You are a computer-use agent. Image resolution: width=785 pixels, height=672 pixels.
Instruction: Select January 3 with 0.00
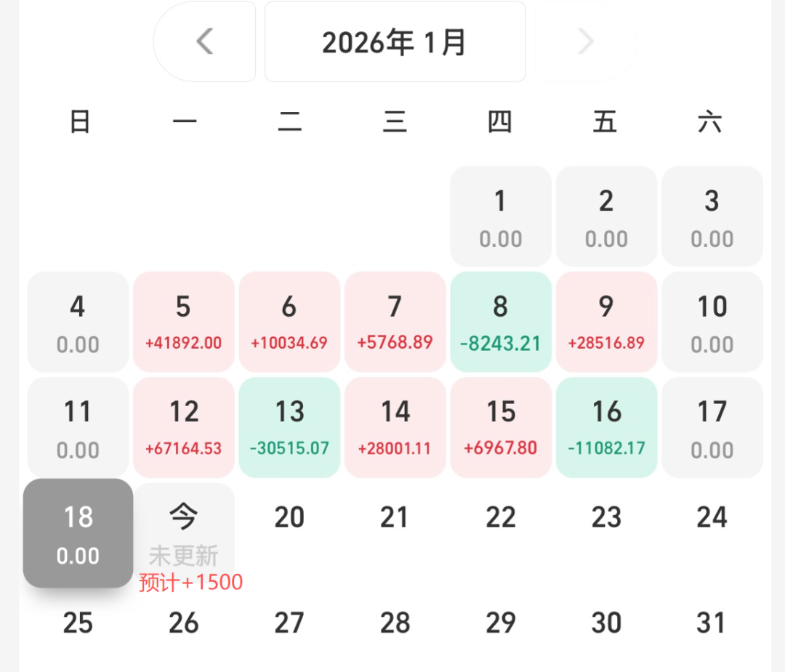(712, 216)
